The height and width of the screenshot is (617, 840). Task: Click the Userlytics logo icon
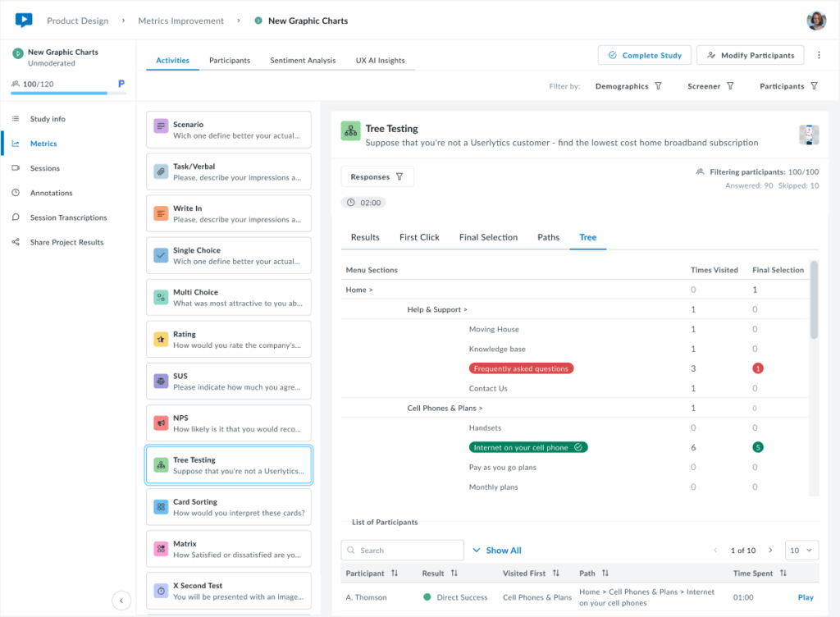coord(24,21)
